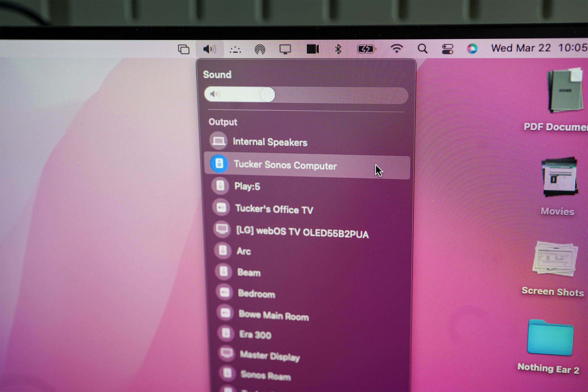Click the FaceTime camera menu bar icon

[x=312, y=49]
